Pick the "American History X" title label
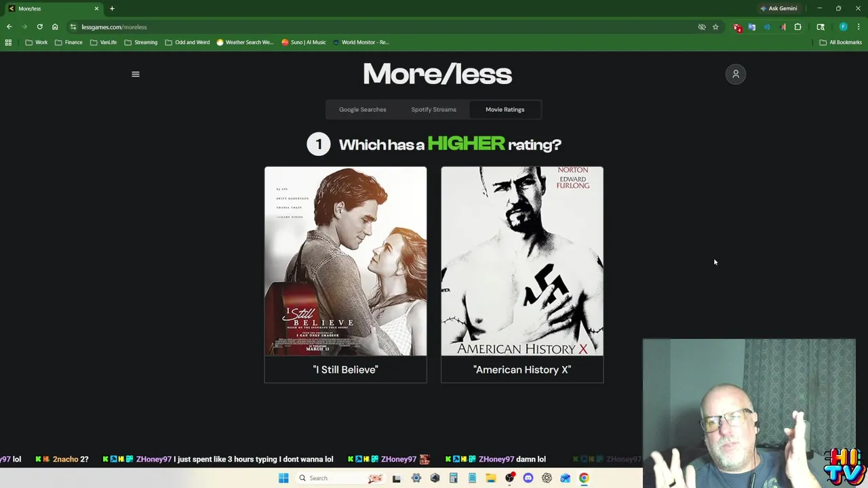 coord(522,369)
